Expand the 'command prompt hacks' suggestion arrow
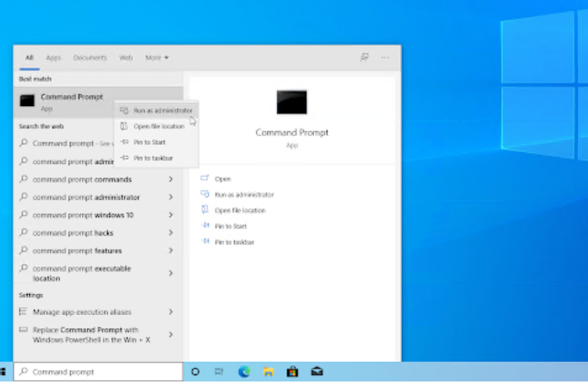The height and width of the screenshot is (392, 588). click(x=170, y=233)
